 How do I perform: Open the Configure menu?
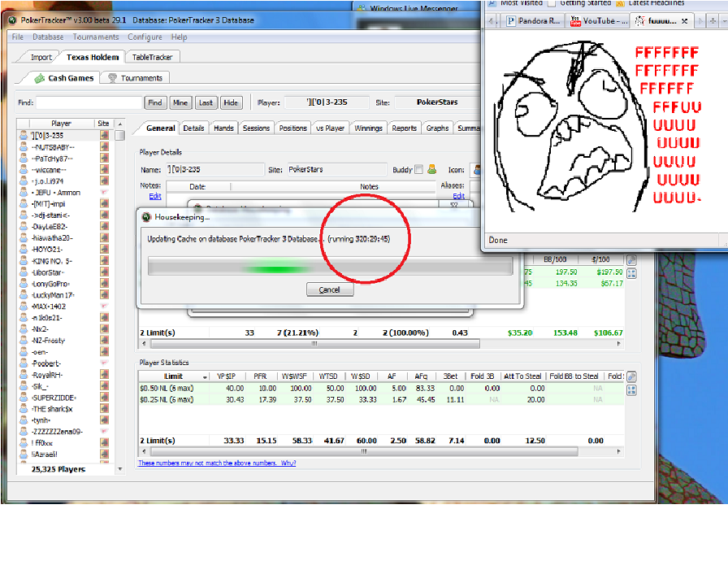coord(145,37)
